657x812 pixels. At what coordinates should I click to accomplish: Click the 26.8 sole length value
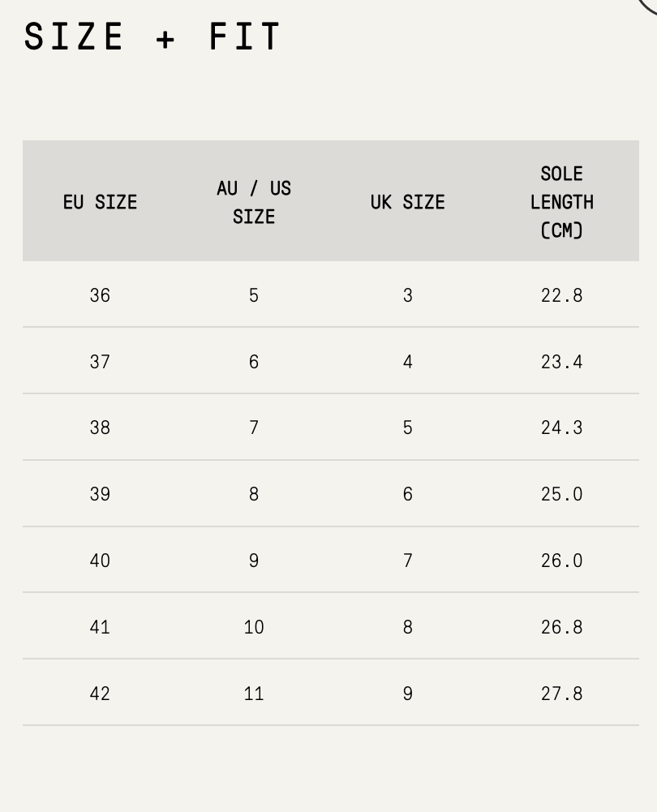(x=562, y=627)
